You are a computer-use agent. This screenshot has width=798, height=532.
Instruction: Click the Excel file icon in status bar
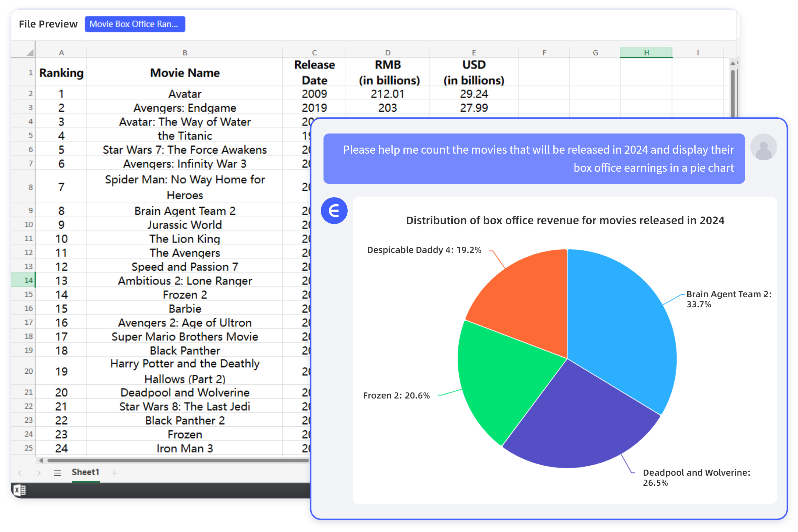19,490
